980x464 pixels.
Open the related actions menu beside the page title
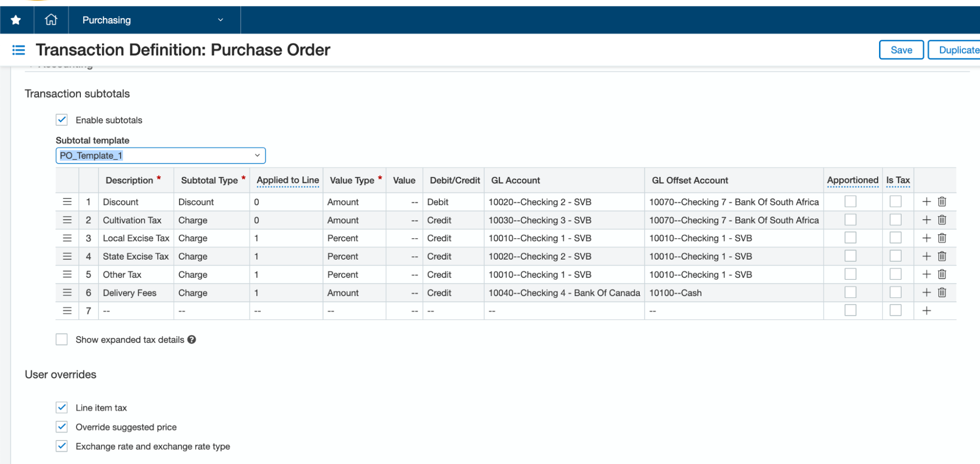click(18, 49)
